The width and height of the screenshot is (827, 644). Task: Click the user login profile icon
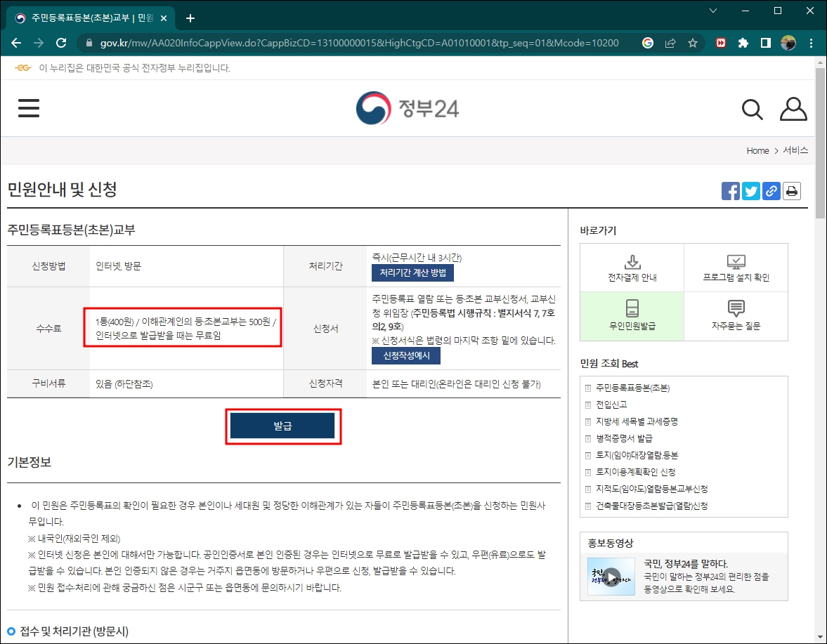pos(793,107)
